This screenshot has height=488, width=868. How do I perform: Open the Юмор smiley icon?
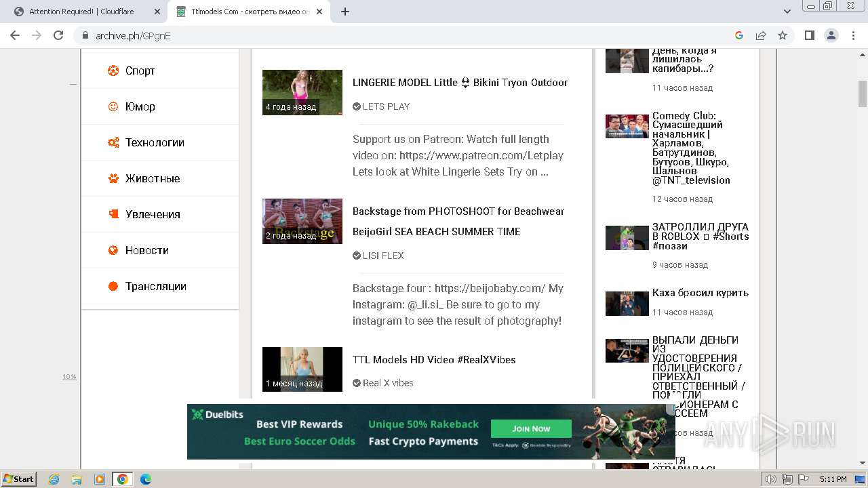(x=113, y=106)
